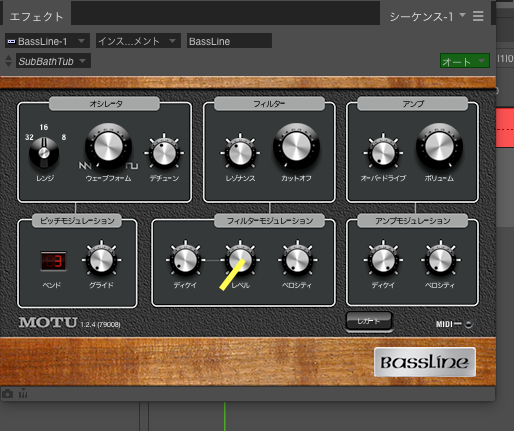Click the デチューン detune knob
Screen dimensions: 514x431
164,153
